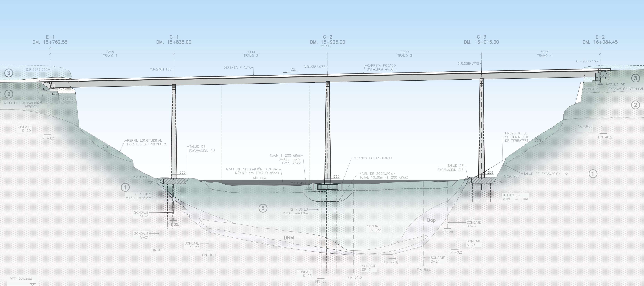Click the CARPETA RODADO ASFALTICA e=5cm annotation
Viewport: 644px width, 286px height.
pos(381,67)
